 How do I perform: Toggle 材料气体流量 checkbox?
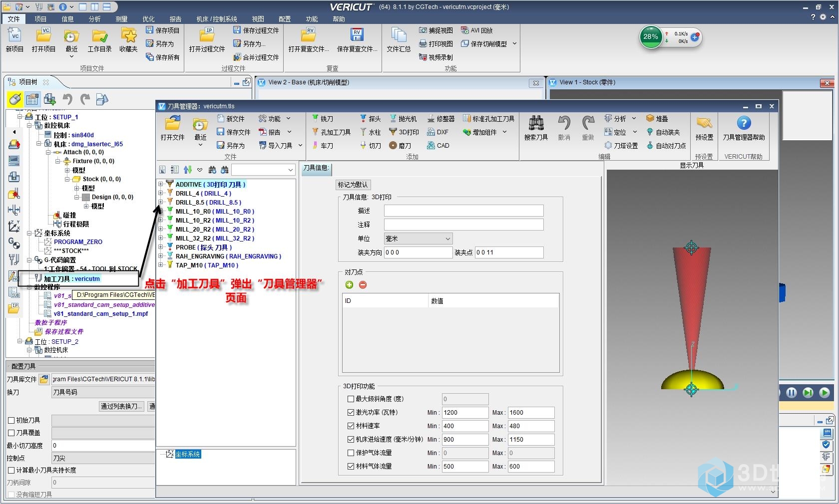(x=351, y=467)
